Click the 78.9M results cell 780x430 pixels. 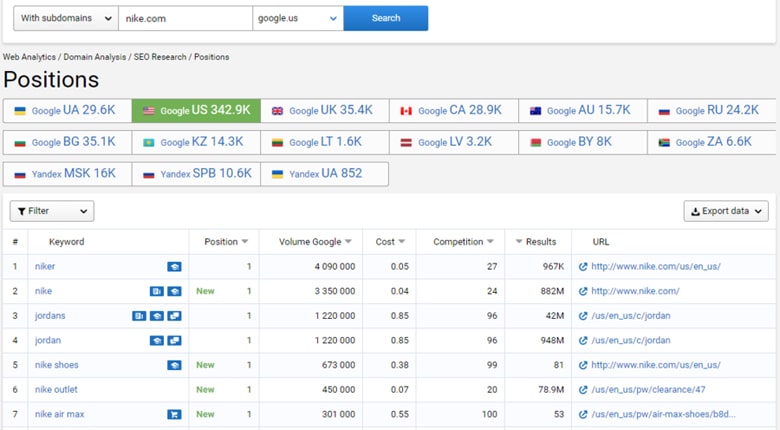coord(551,390)
